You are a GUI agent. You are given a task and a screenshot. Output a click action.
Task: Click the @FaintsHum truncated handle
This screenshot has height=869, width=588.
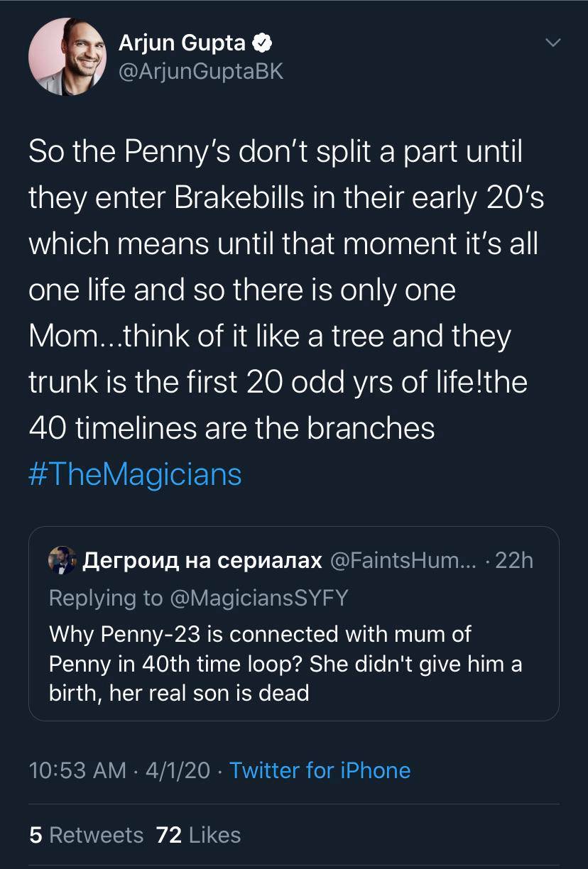point(397,561)
